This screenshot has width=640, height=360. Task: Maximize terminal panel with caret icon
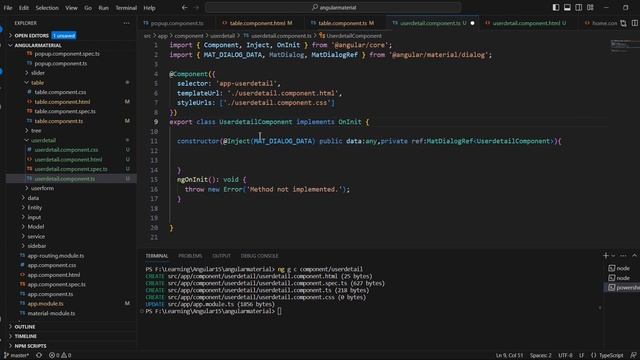[634, 256]
